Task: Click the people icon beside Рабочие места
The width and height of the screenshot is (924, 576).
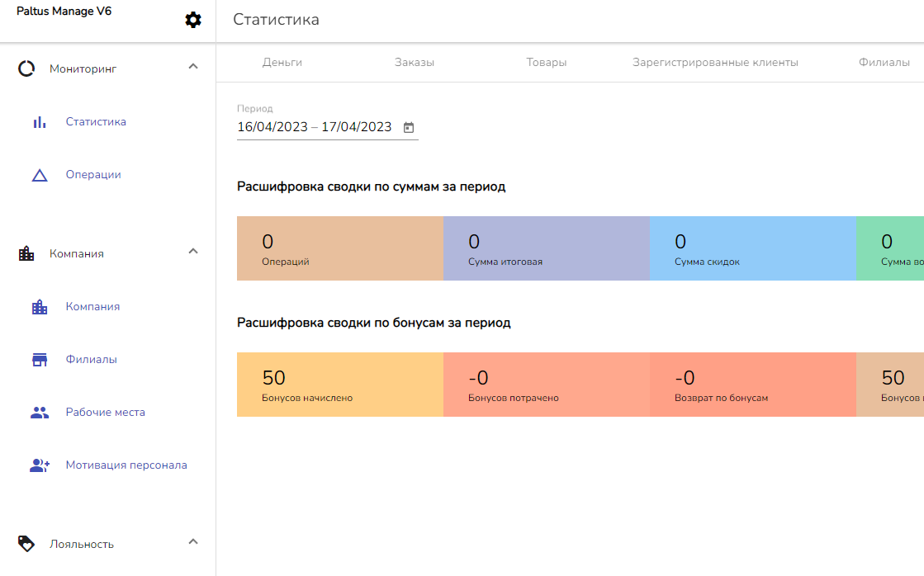Action: [x=40, y=413]
